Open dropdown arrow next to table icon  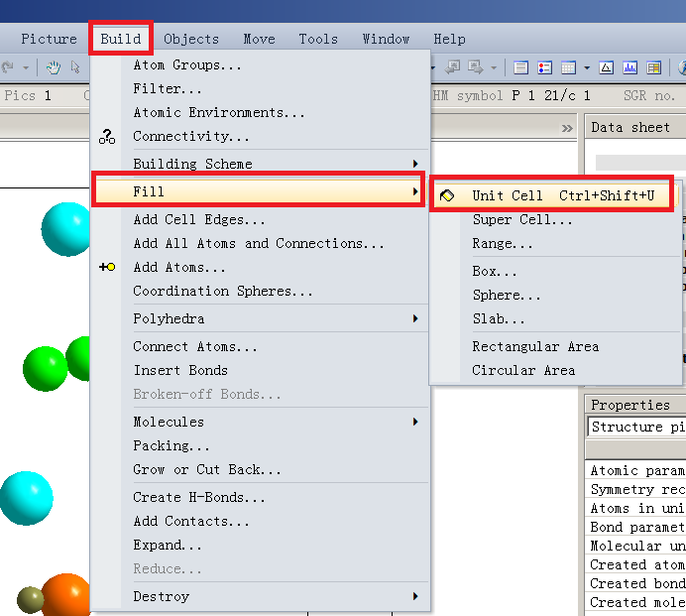[x=587, y=68]
